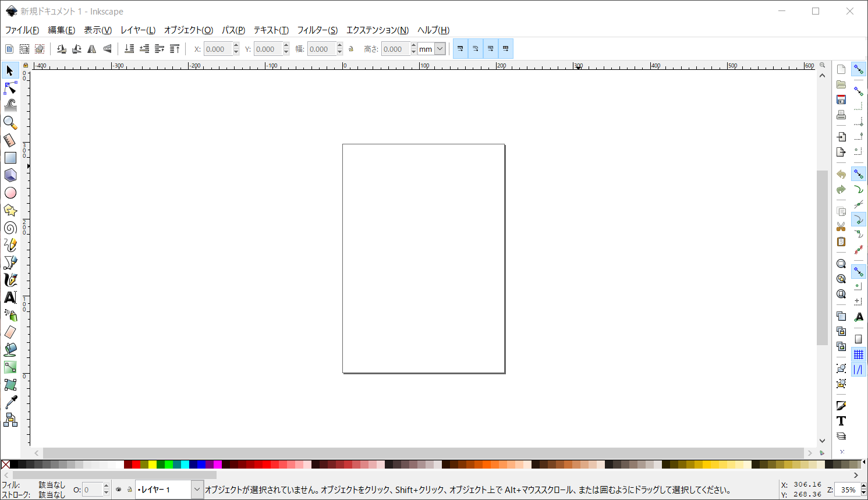Open the ファイル(F) menu
The height and width of the screenshot is (500, 868).
pyautogui.click(x=22, y=30)
